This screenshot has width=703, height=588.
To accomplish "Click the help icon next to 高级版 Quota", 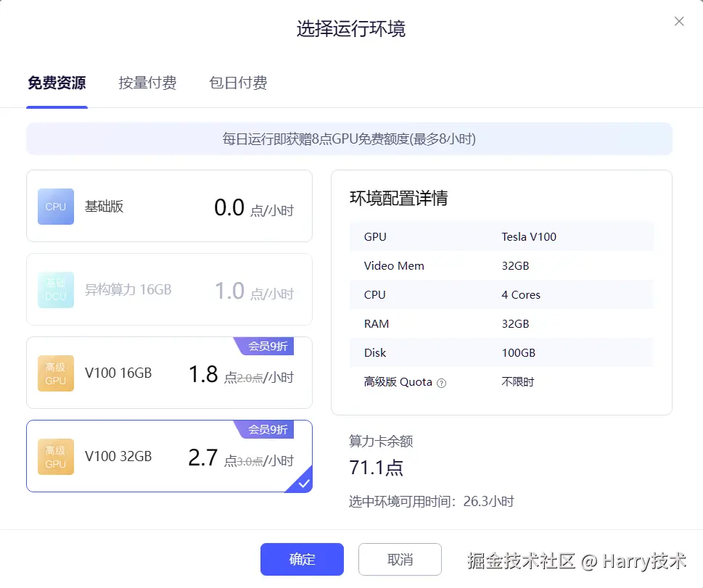I will 441,384.
